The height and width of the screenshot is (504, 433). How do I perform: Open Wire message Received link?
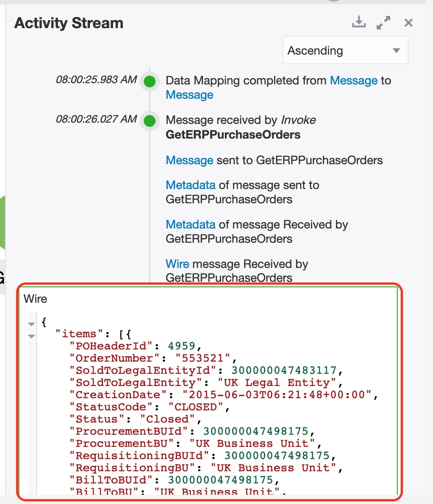pos(177,264)
